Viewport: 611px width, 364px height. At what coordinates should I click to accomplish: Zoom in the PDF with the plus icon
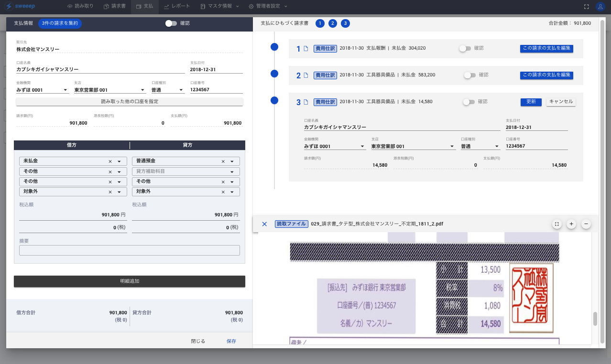(x=571, y=224)
